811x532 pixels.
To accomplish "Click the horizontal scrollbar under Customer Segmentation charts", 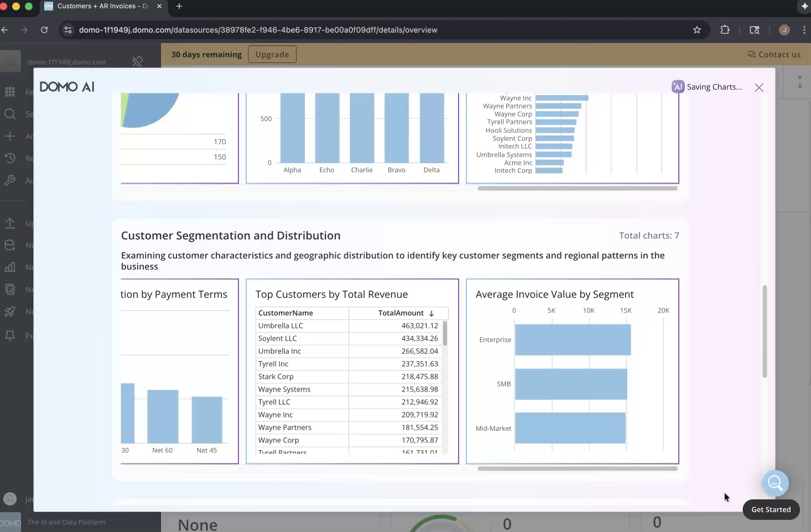I will 578,468.
